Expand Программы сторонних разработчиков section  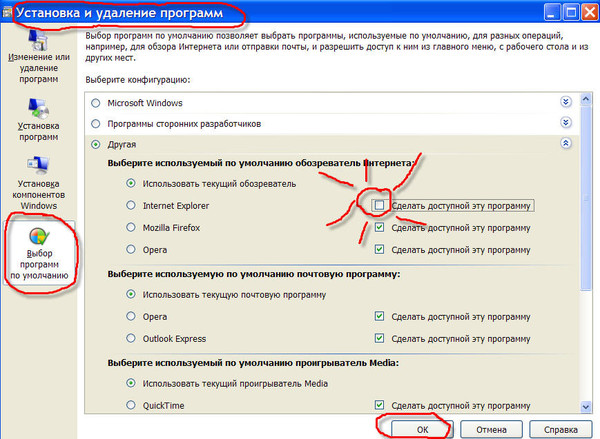[566, 122]
